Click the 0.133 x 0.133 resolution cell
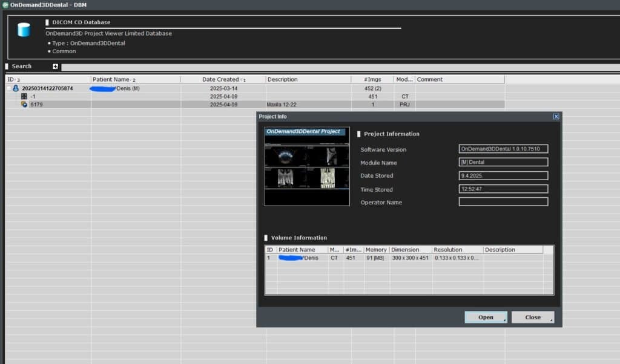Image resolution: width=620 pixels, height=364 pixels. (x=457, y=258)
